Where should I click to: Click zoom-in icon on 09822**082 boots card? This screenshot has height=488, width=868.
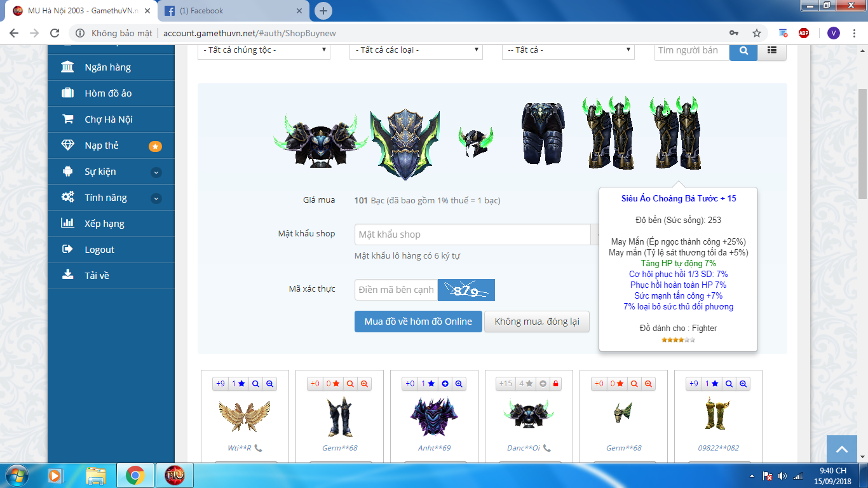tap(743, 384)
